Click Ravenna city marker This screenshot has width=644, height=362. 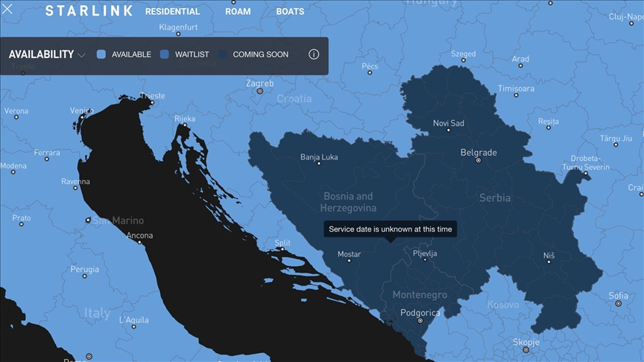pyautogui.click(x=75, y=188)
